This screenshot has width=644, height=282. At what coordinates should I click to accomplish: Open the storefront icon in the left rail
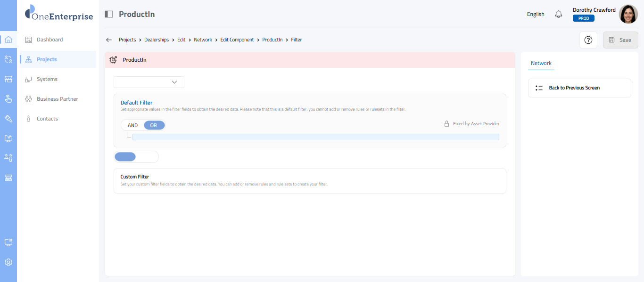pos(8,79)
